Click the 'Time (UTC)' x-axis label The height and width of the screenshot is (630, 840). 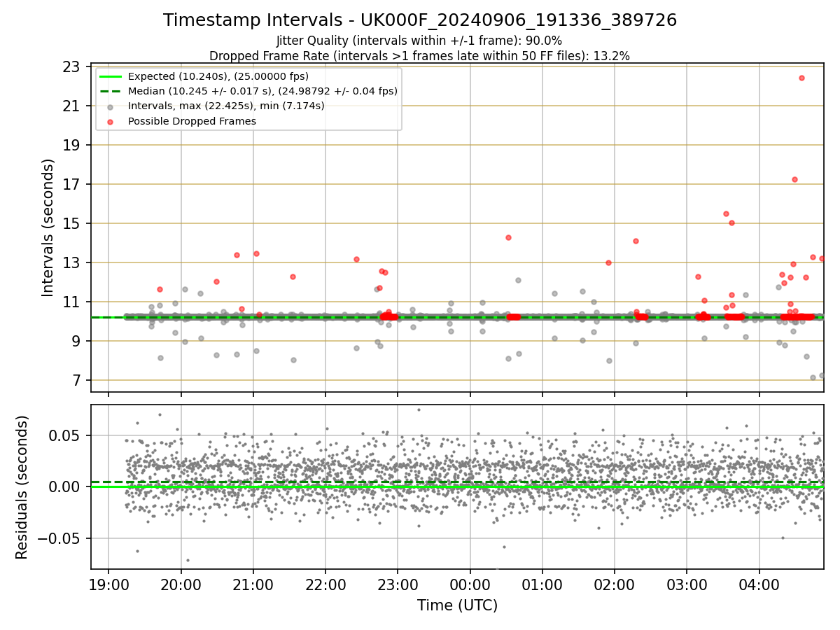(x=457, y=605)
